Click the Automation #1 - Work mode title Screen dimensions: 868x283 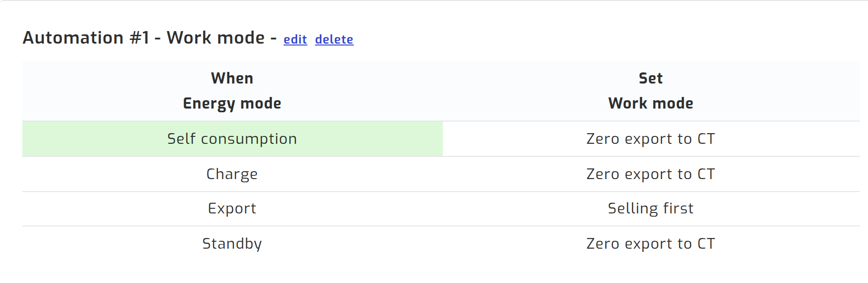coord(144,38)
